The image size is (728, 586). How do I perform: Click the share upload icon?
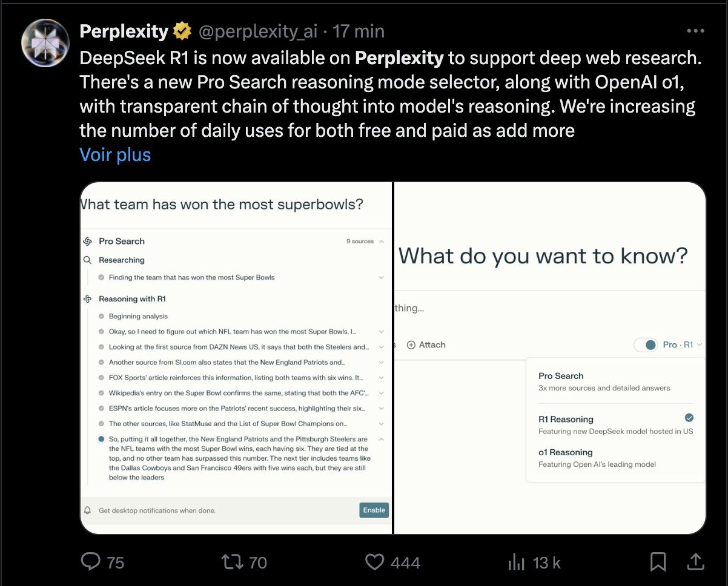click(696, 562)
